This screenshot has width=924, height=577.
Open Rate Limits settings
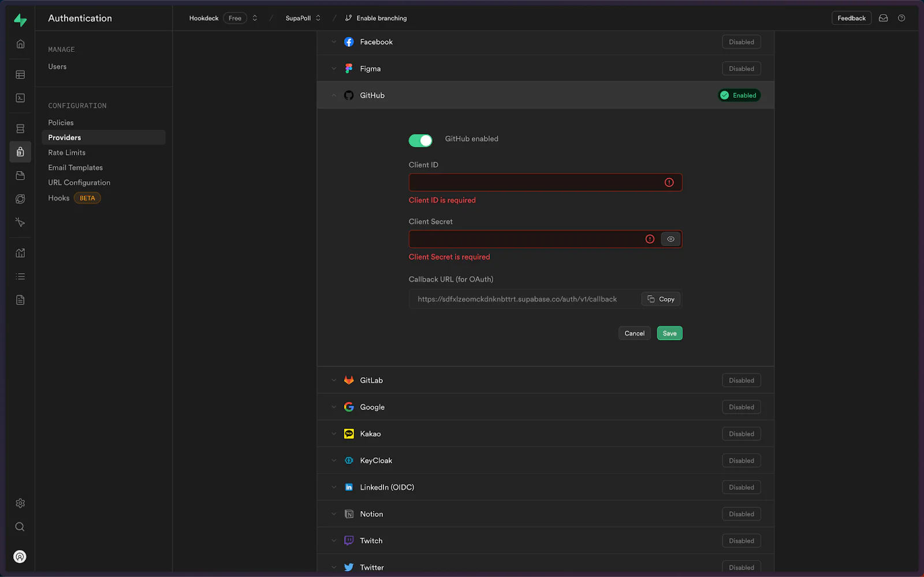(x=66, y=152)
